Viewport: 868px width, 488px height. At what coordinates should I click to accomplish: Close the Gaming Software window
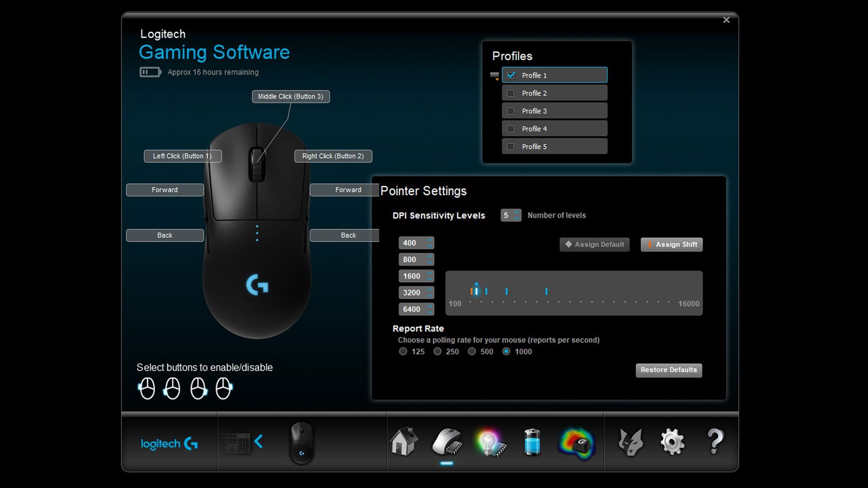click(x=726, y=20)
